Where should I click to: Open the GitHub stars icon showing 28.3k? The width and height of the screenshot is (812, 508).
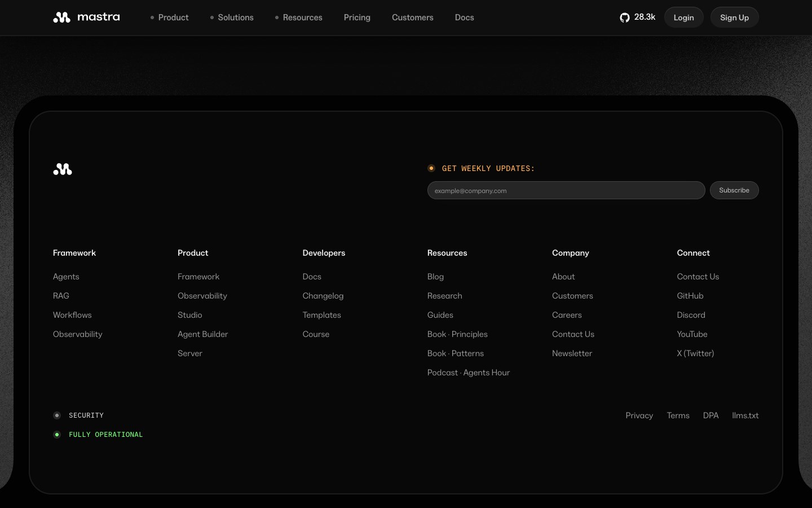coord(637,17)
